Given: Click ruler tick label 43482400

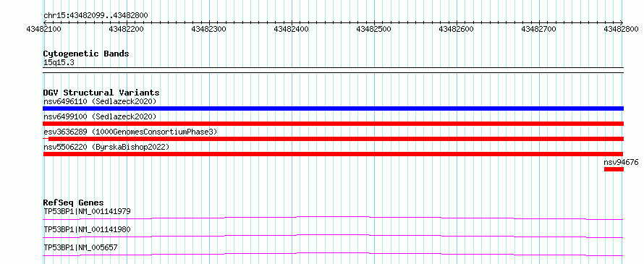Looking at the screenshot, I should [x=292, y=29].
